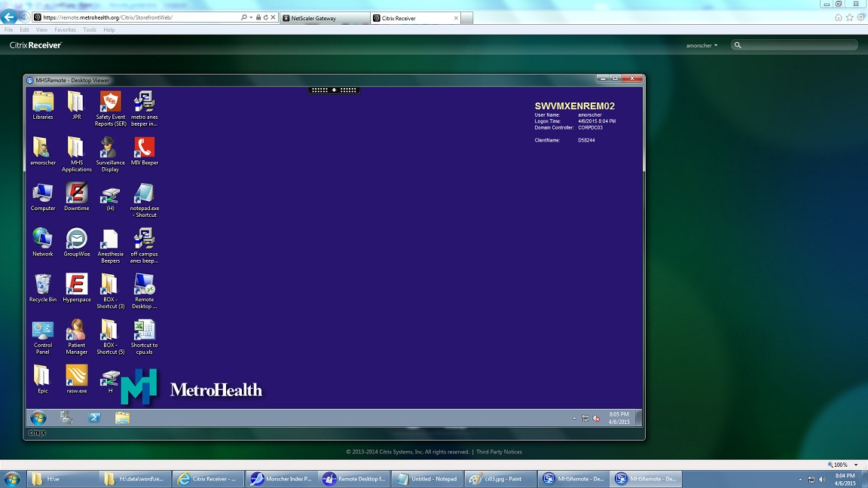This screenshot has height=488, width=868.
Task: Open Shortcut to cpu.xls file
Action: (x=144, y=337)
